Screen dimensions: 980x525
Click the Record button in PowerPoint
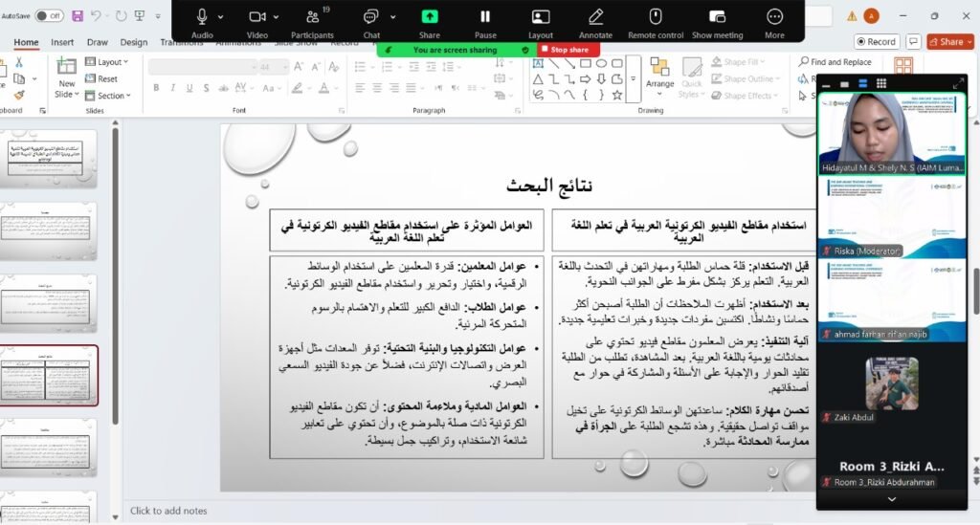(x=876, y=42)
